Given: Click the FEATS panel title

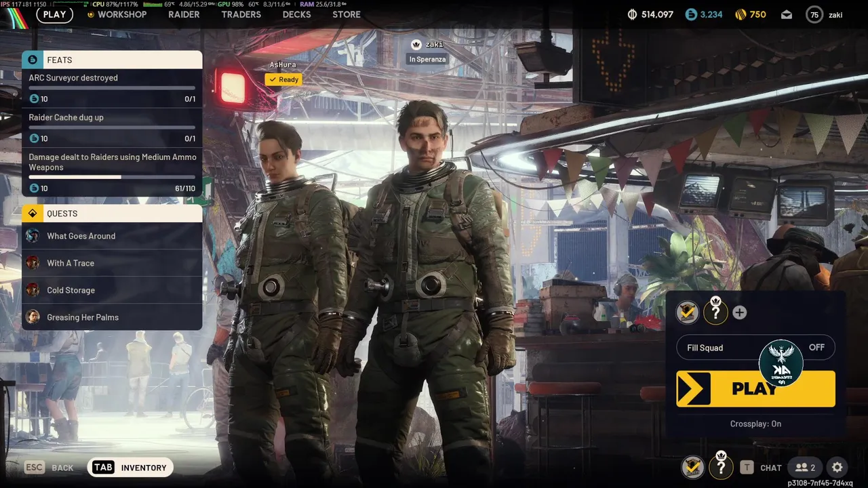Looking at the screenshot, I should (x=60, y=60).
